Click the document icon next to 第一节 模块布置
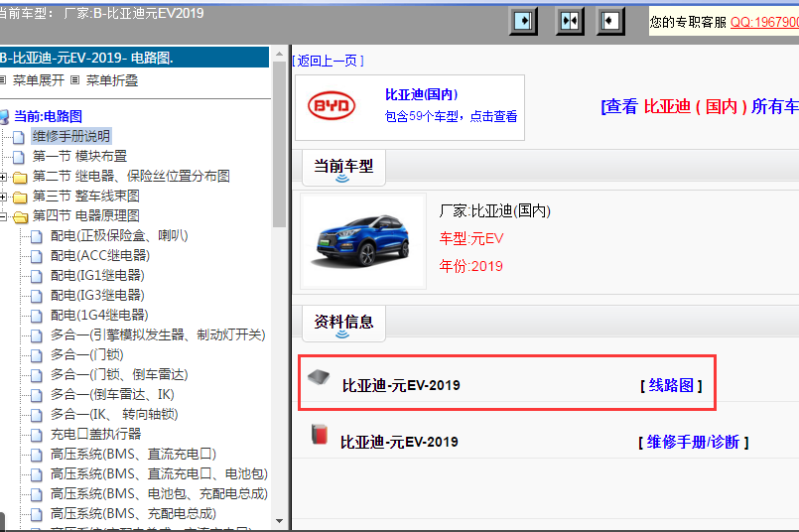This screenshot has width=799, height=532. [19, 157]
